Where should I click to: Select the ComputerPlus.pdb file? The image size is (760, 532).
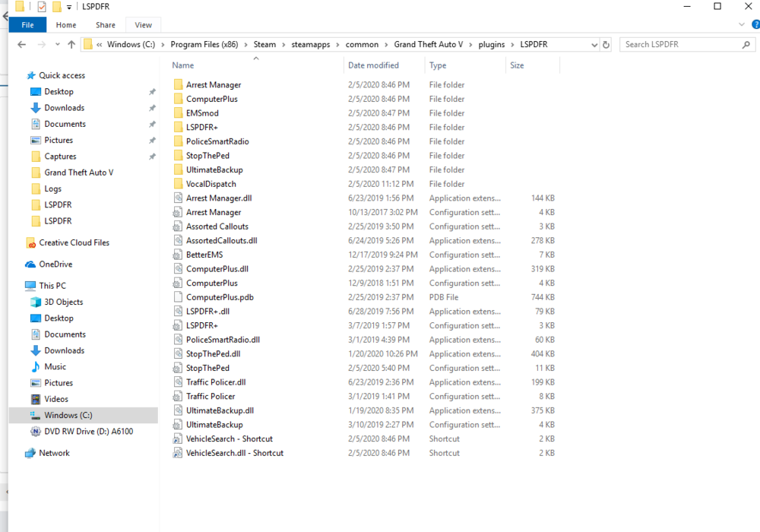pyautogui.click(x=220, y=297)
